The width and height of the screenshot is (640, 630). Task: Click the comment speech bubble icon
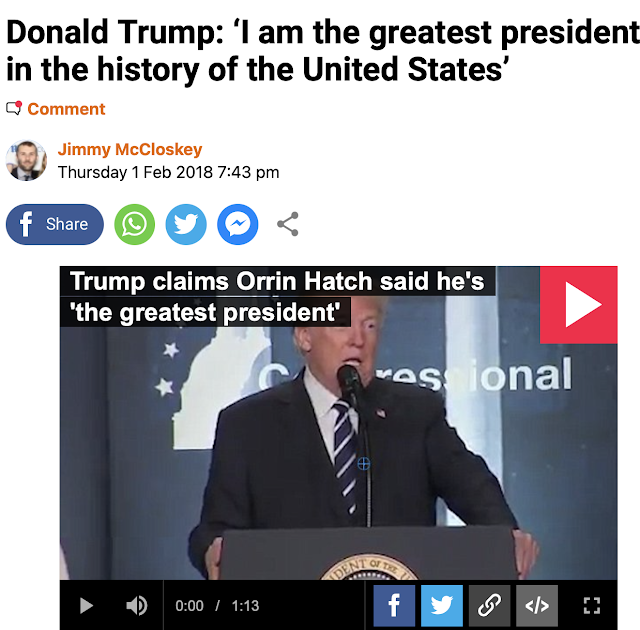(x=14, y=109)
